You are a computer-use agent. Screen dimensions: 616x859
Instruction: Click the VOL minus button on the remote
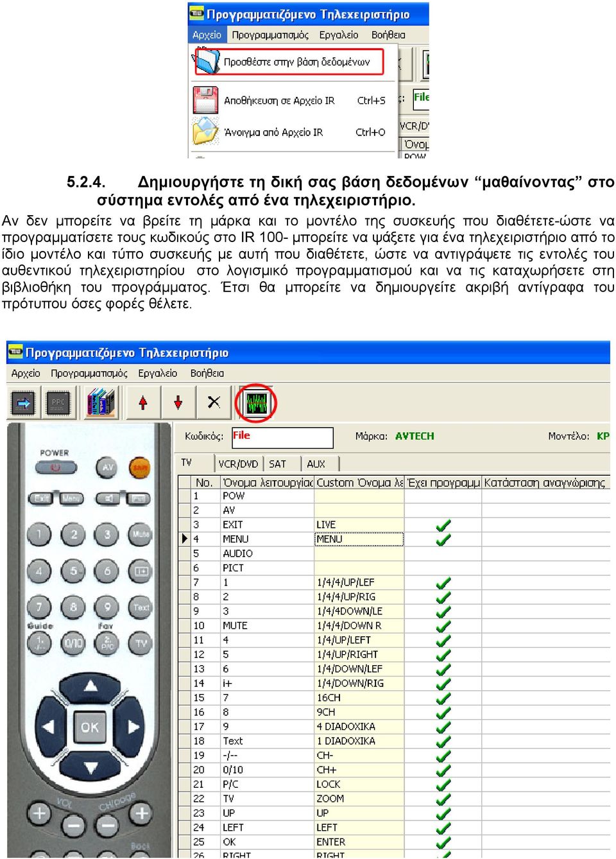pyautogui.click(x=73, y=825)
